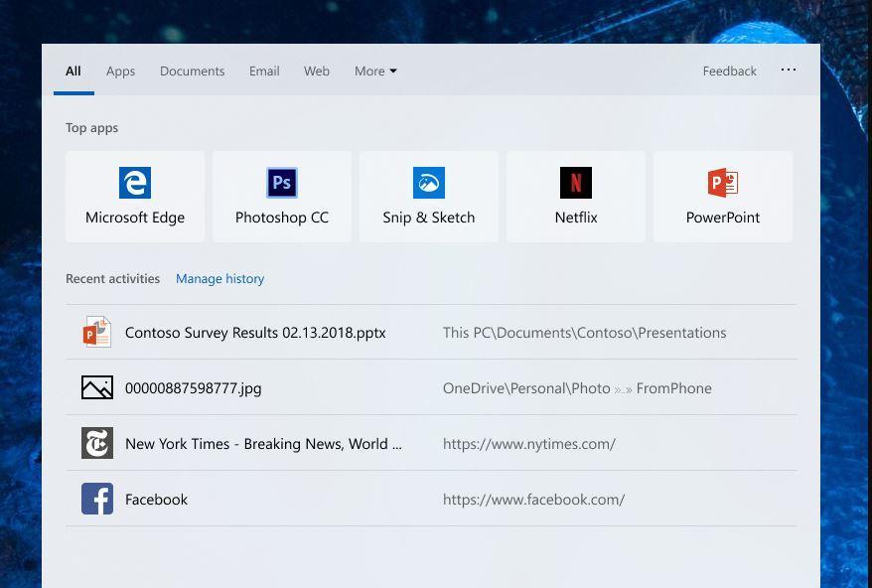Open PowerPoint from top apps
The height and width of the screenshot is (588, 872).
(723, 184)
